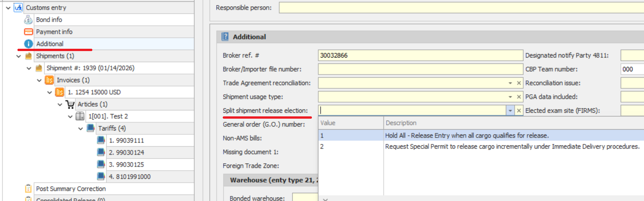Collapse the Shipments (1) tree node
This screenshot has width=644, height=201.
(x=18, y=56)
